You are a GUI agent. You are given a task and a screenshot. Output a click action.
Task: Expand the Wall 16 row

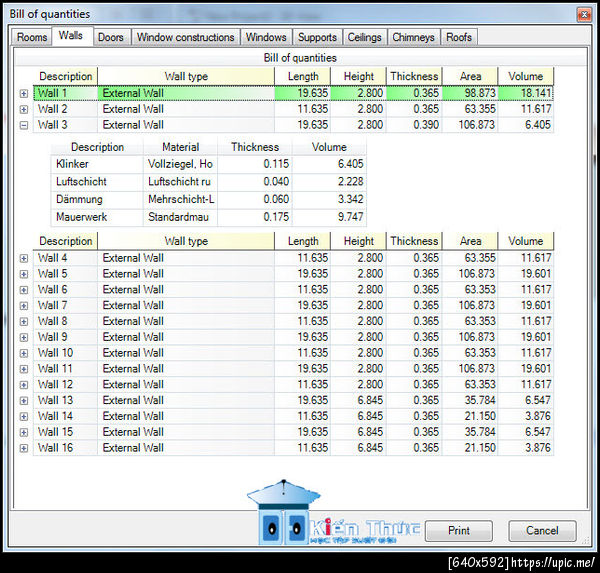(x=24, y=448)
